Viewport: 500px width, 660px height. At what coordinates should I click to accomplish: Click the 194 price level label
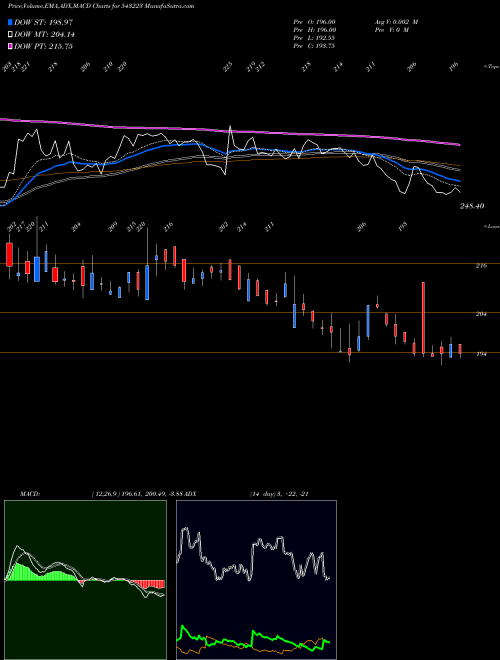coord(481,354)
